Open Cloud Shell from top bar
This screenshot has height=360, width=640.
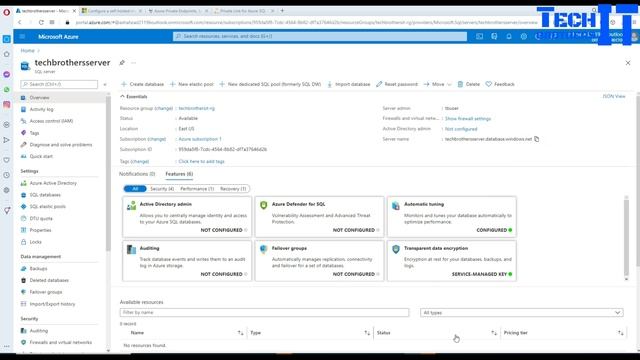[479, 37]
